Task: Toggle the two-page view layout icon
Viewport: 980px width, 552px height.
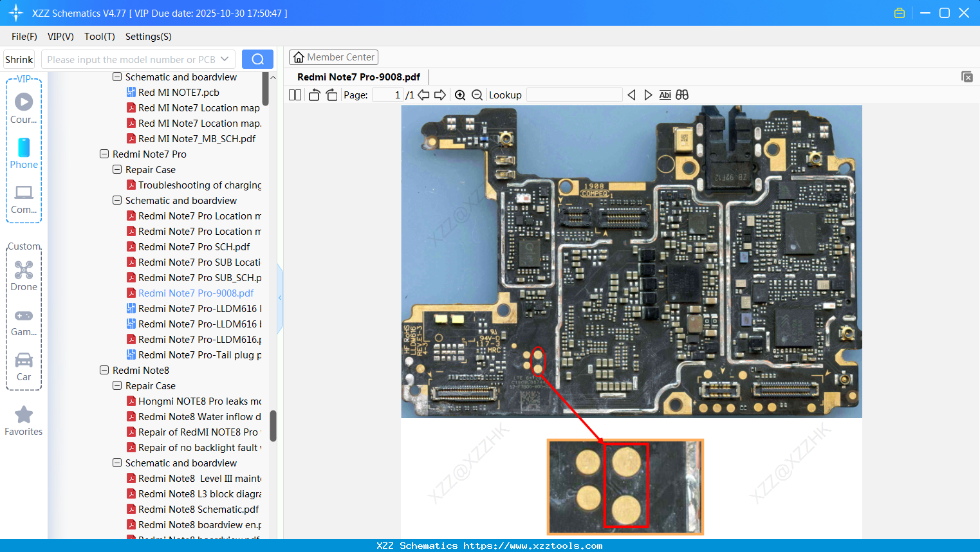Action: (x=295, y=95)
